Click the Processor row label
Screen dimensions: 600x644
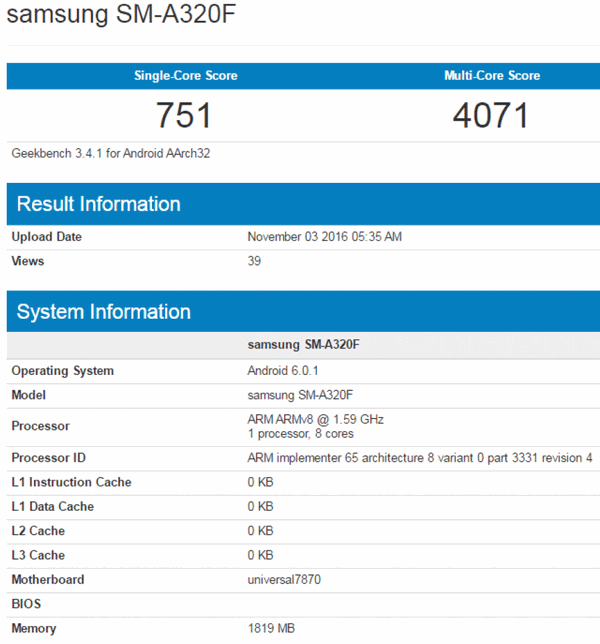click(x=40, y=426)
